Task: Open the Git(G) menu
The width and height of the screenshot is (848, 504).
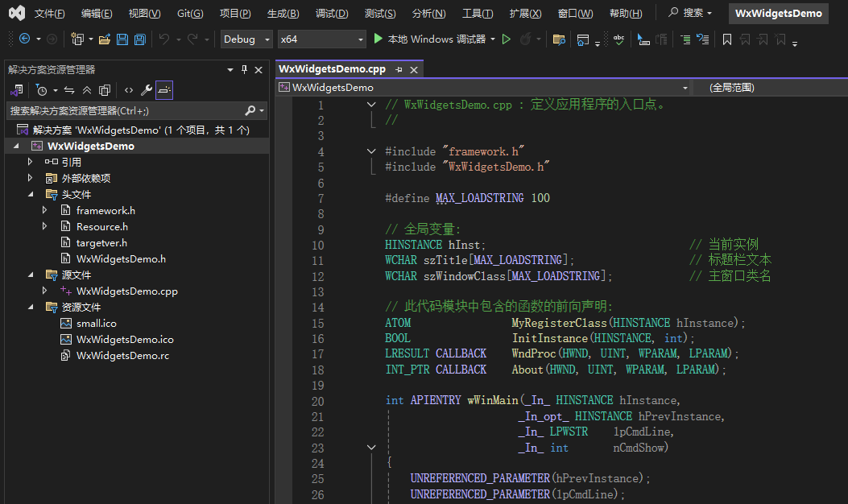Action: coord(190,13)
